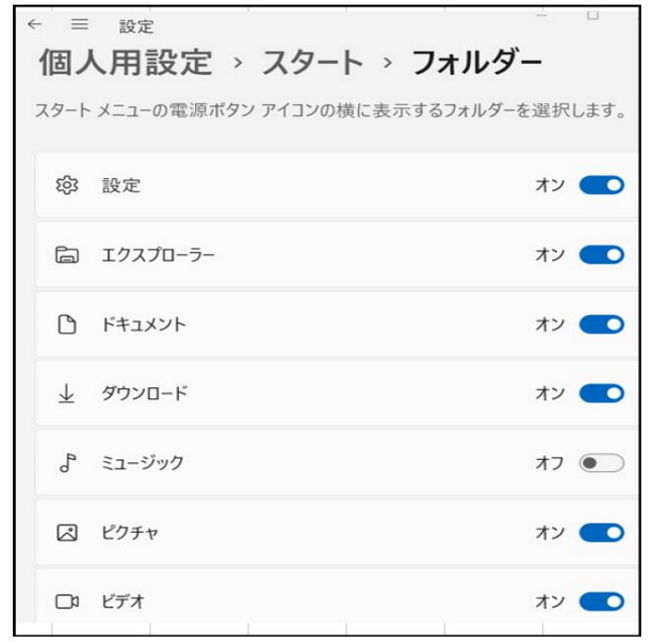Click the フォルダー breadcrumb heading

(x=476, y=64)
